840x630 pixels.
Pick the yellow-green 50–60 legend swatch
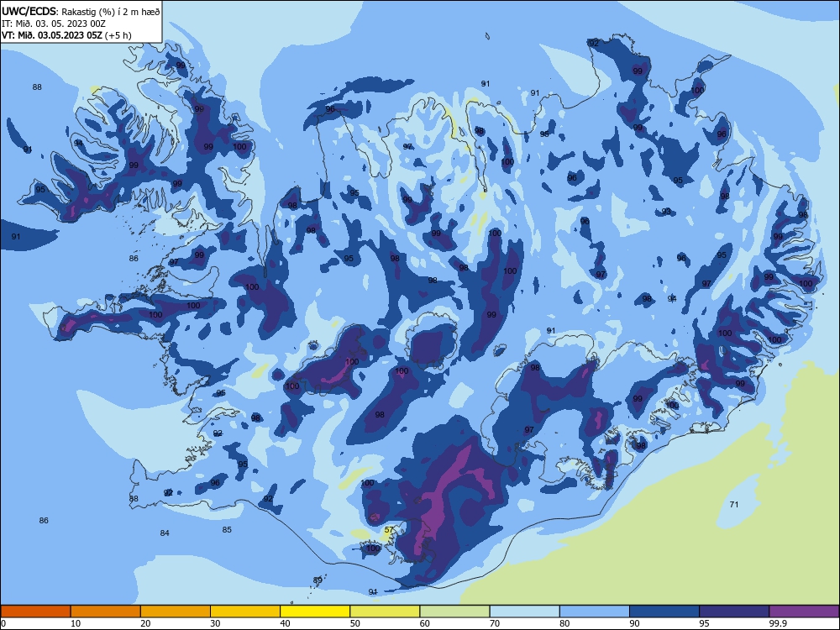[x=385, y=612]
